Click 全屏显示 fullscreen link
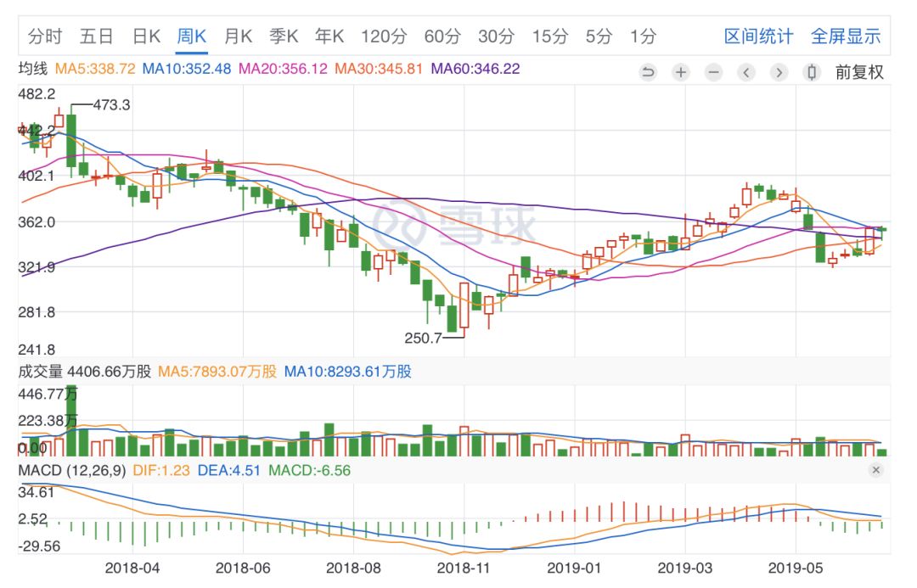Image resolution: width=917 pixels, height=588 pixels. [x=846, y=36]
